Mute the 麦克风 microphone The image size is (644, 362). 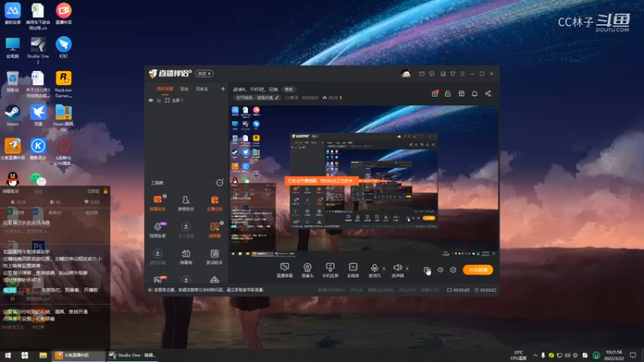pos(374,270)
